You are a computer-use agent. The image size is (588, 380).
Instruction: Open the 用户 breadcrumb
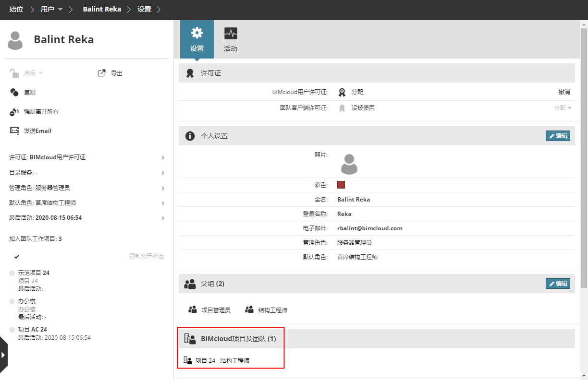[x=47, y=9]
